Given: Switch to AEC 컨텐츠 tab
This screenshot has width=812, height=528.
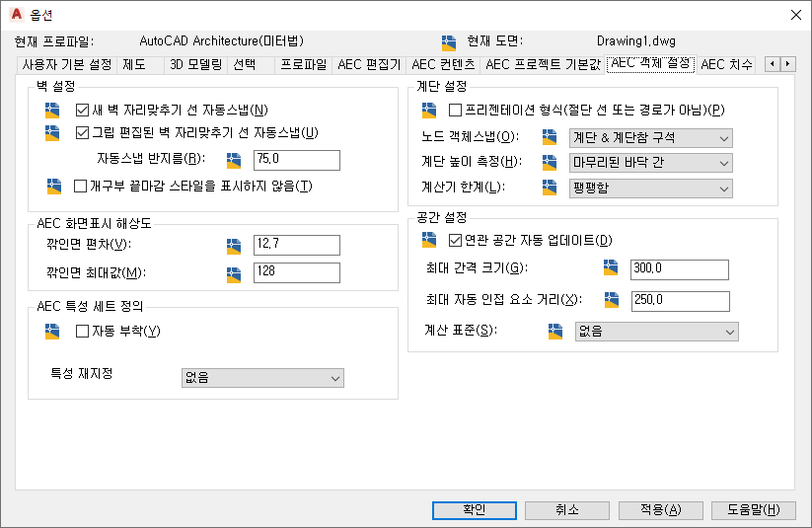Looking at the screenshot, I should 443,65.
